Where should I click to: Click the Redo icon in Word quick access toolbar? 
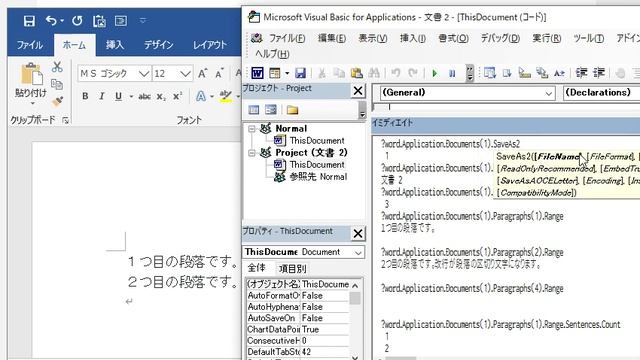pos(77,20)
